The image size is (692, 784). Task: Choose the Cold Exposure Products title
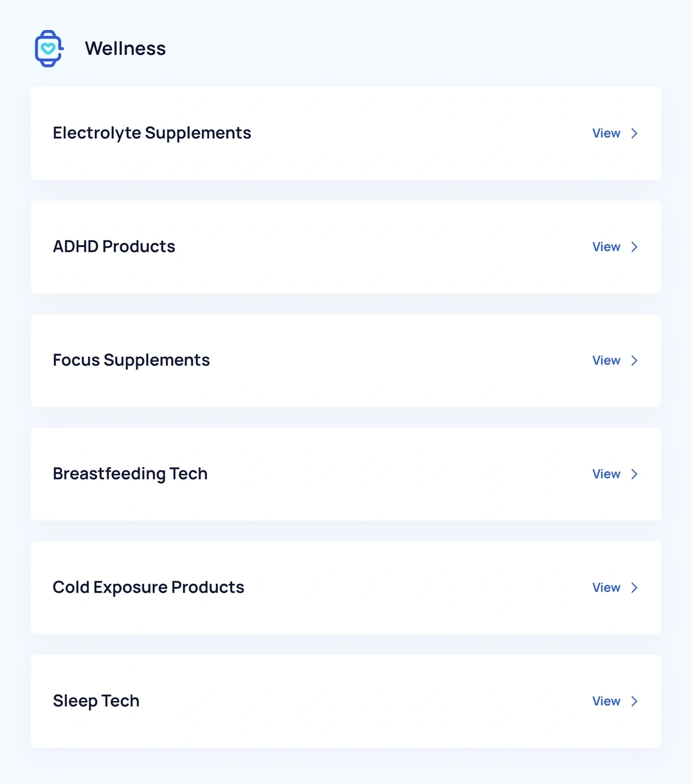click(148, 587)
